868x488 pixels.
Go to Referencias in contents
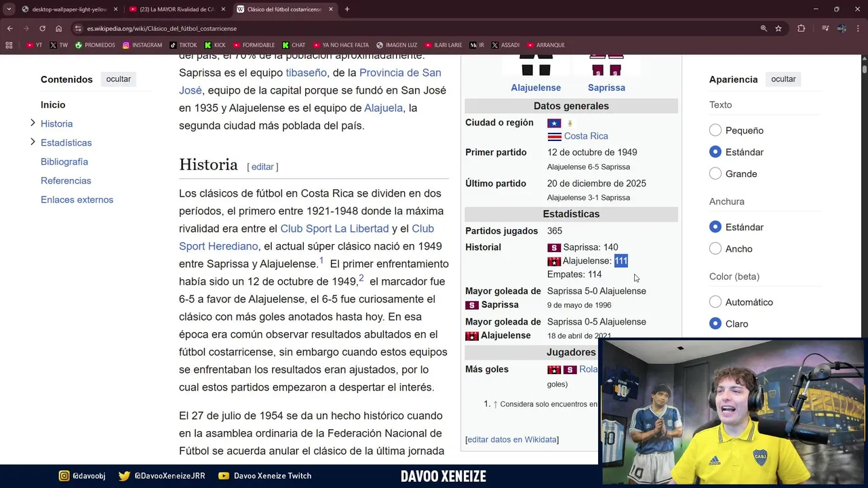pos(66,180)
